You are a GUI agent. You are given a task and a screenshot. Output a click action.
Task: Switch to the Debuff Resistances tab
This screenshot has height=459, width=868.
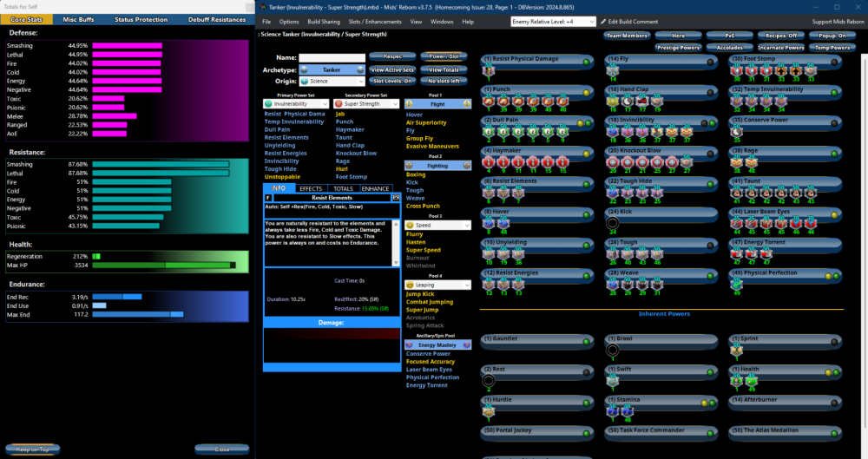(x=217, y=19)
